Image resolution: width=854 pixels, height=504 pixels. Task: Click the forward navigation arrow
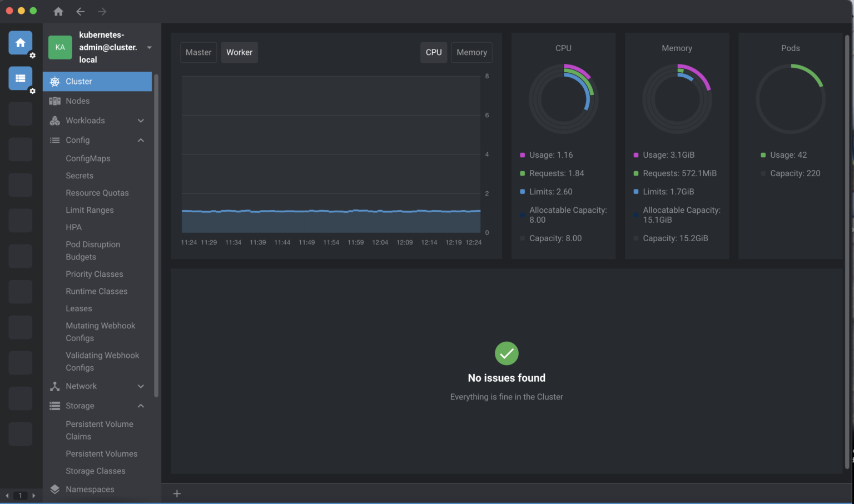(x=102, y=11)
